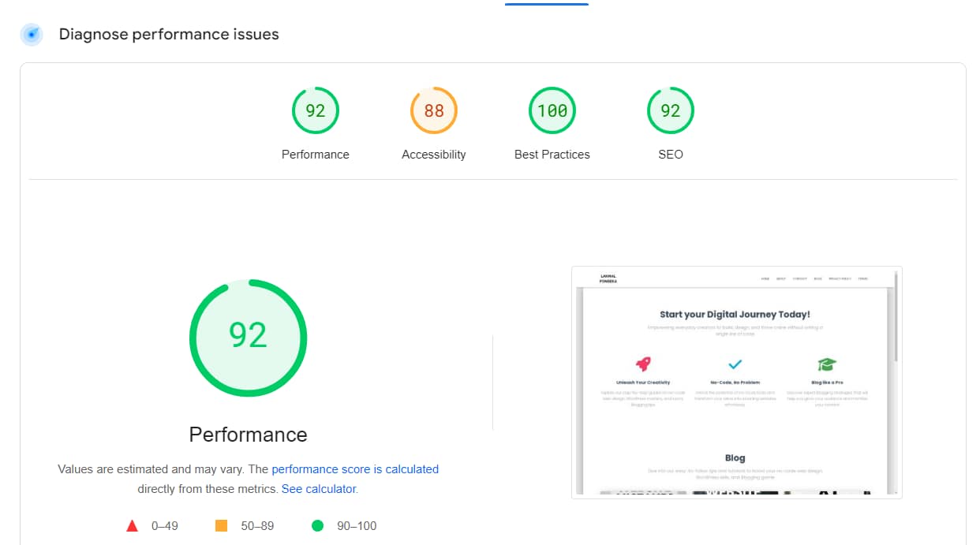The width and height of the screenshot is (980, 545).
Task: Click the green graduation cap icon
Action: (x=826, y=364)
